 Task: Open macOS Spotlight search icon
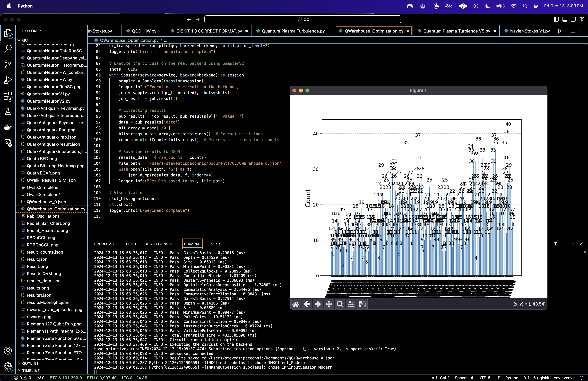point(525,6)
